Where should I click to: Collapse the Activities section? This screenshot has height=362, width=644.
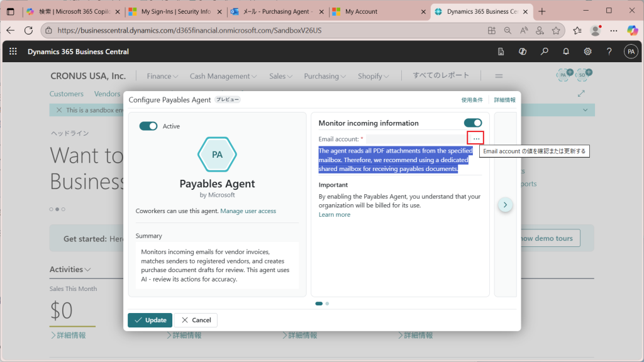tap(70, 269)
